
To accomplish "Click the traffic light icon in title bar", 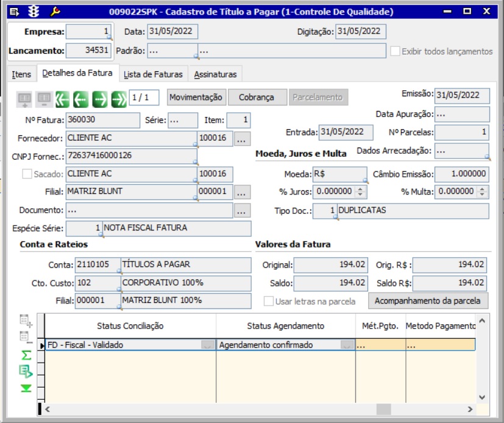I will tap(34, 12).
